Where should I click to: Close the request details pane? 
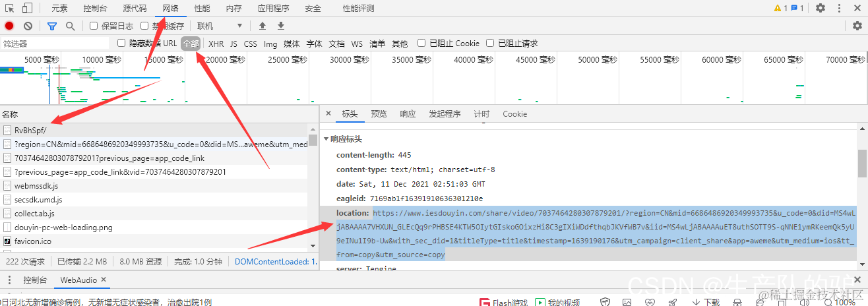pyautogui.click(x=328, y=113)
